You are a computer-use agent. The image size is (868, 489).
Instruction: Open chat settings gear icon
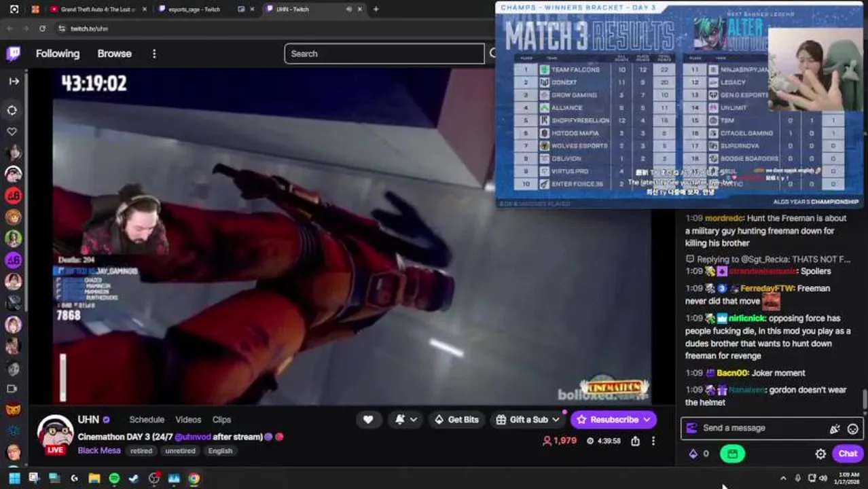coord(820,454)
